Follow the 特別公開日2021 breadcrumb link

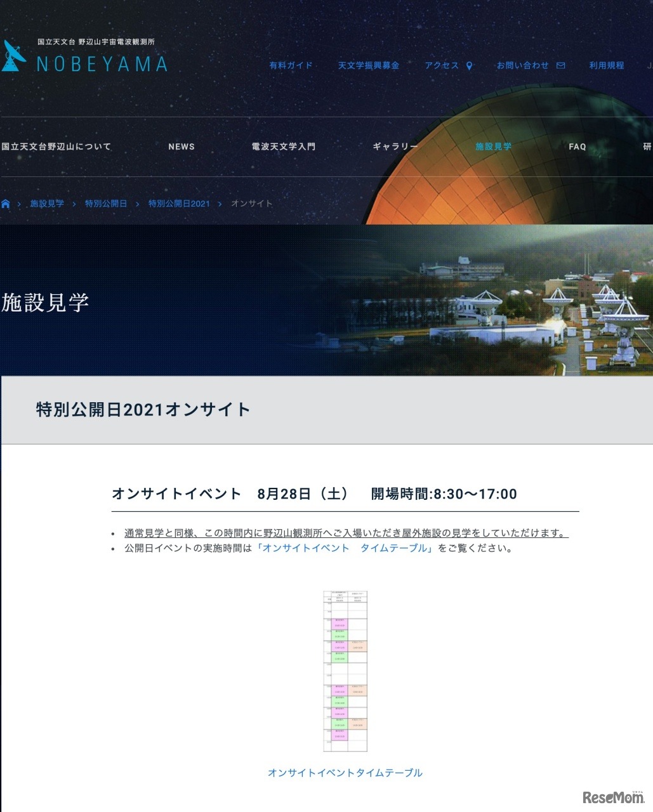178,204
